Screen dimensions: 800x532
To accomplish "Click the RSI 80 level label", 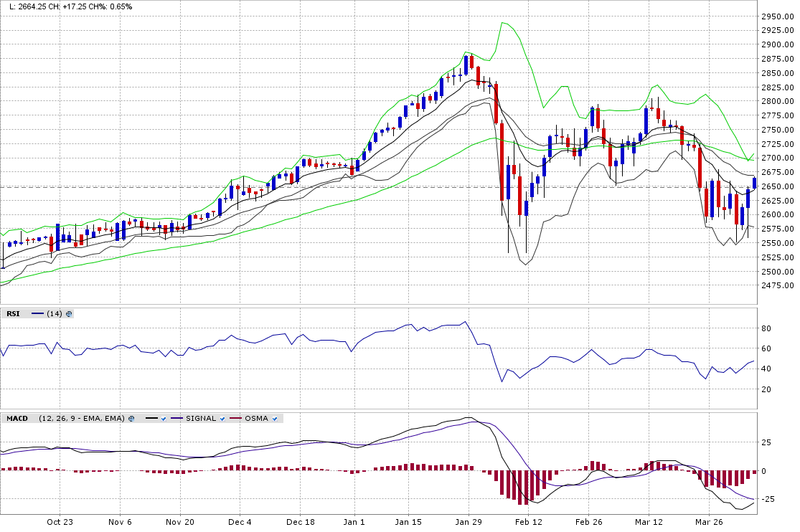I will coord(766,328).
